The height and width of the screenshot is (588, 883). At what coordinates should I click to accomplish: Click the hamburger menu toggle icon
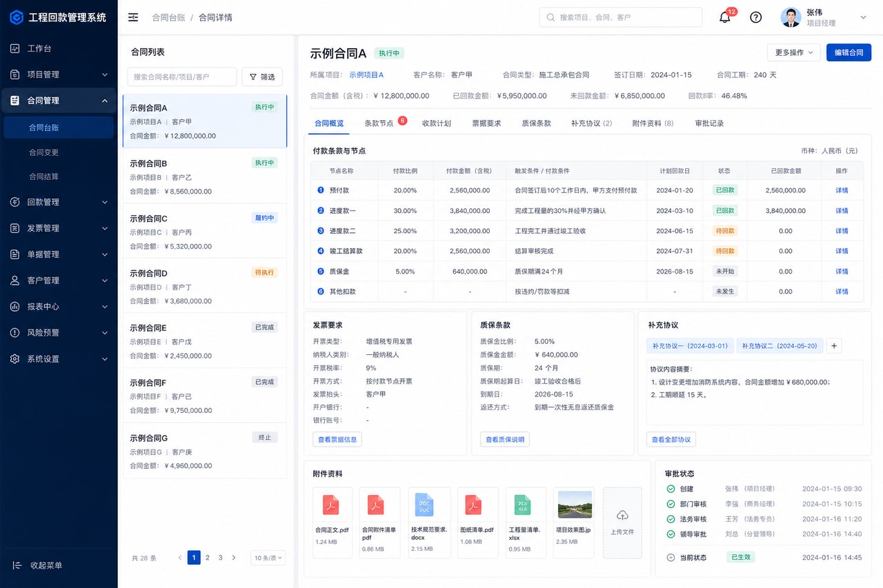tap(133, 17)
